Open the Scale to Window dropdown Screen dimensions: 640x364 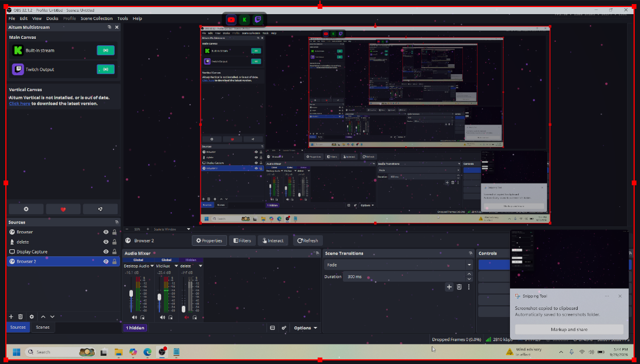pos(171,229)
